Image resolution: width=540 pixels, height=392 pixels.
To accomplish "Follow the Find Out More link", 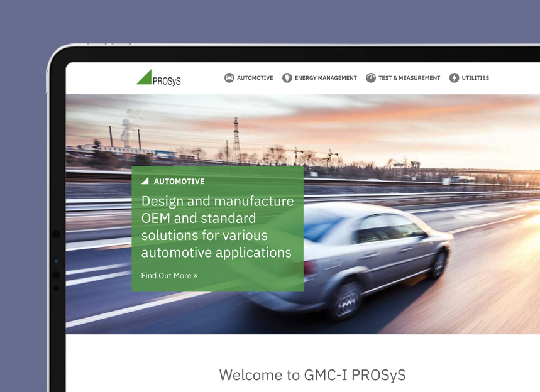I will coord(170,276).
